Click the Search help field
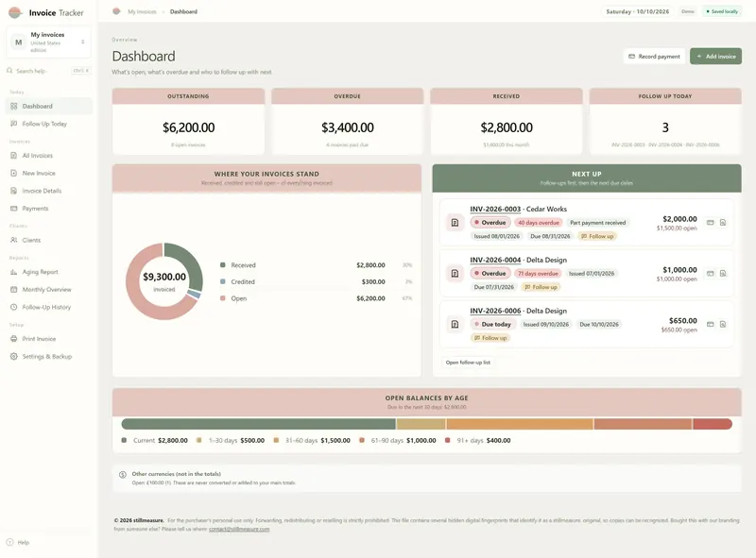The width and height of the screenshot is (756, 558). coord(48,71)
